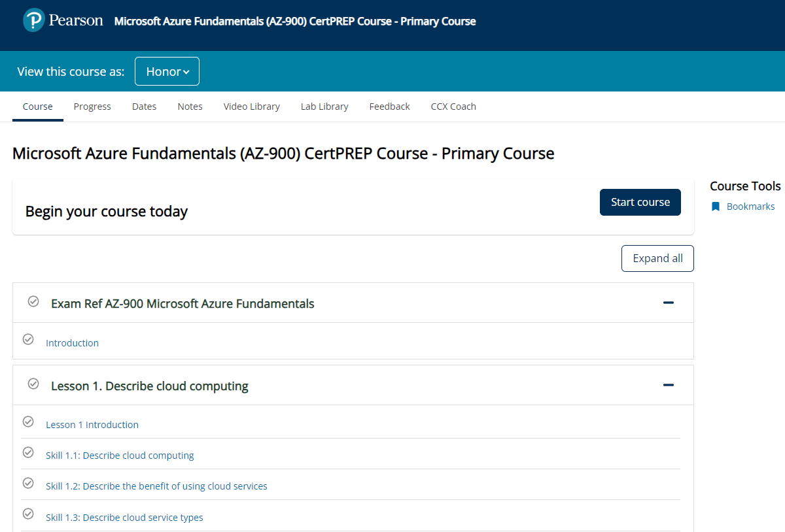The image size is (785, 532).
Task: Click completion checkmark beside Skill 1.1 row
Action: [x=28, y=452]
